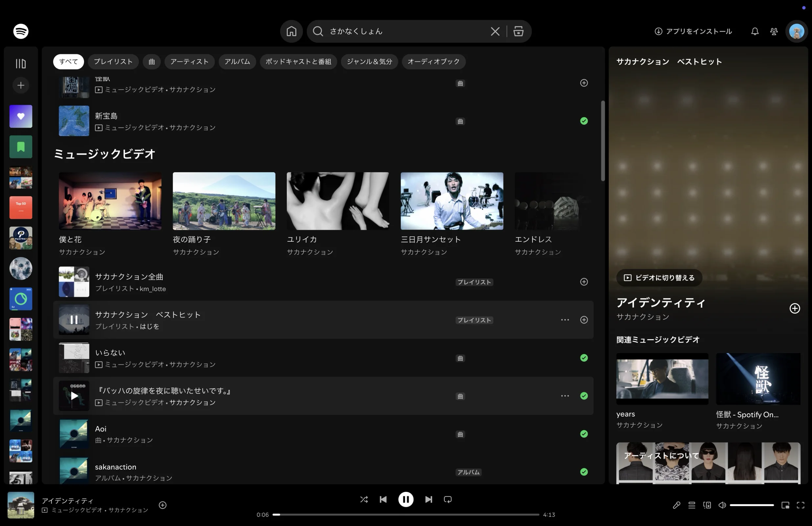Open 三日月サンセット music video card
The width and height of the screenshot is (812, 526).
[x=452, y=214]
